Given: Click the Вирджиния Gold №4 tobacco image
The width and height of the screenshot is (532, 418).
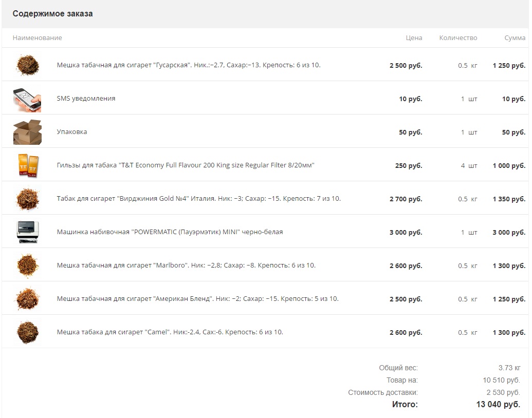Looking at the screenshot, I should (27, 199).
